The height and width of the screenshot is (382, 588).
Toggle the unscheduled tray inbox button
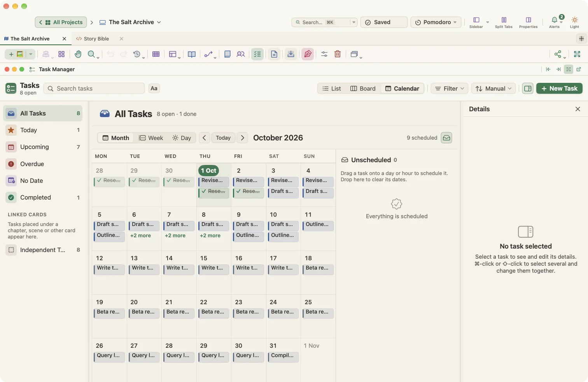click(446, 138)
